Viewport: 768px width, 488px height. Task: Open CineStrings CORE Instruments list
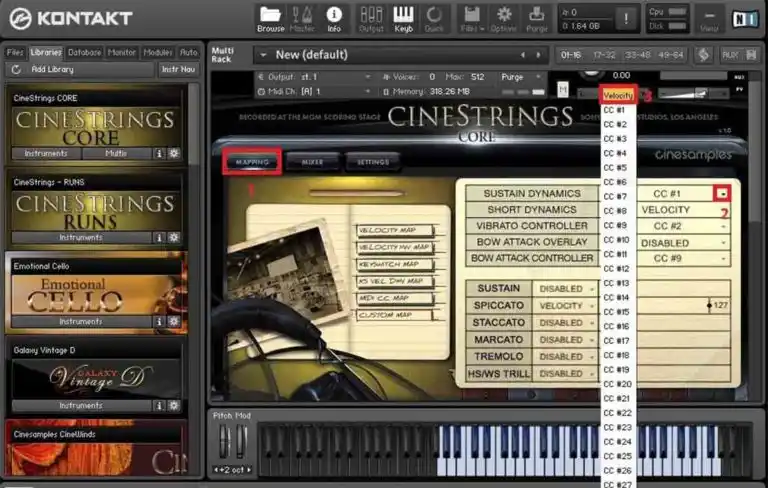click(x=46, y=153)
